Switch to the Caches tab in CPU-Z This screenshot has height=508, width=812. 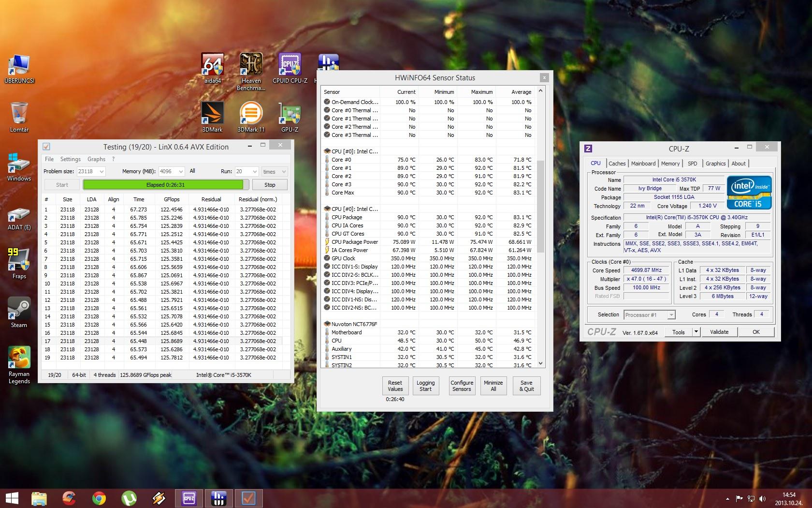click(617, 164)
